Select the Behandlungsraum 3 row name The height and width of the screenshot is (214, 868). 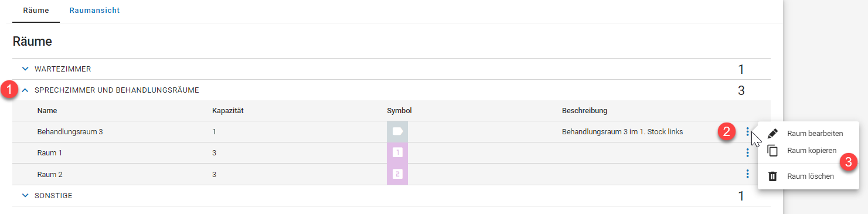[x=70, y=132]
